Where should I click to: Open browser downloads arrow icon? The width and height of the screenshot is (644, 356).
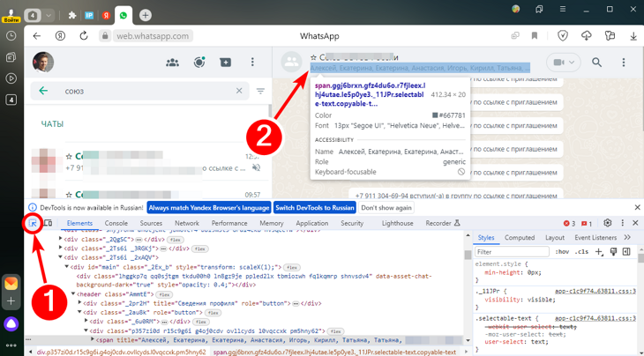point(633,36)
